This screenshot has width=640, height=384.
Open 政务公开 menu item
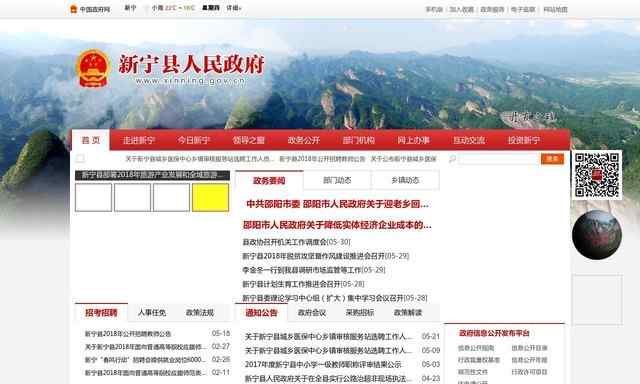(x=304, y=140)
